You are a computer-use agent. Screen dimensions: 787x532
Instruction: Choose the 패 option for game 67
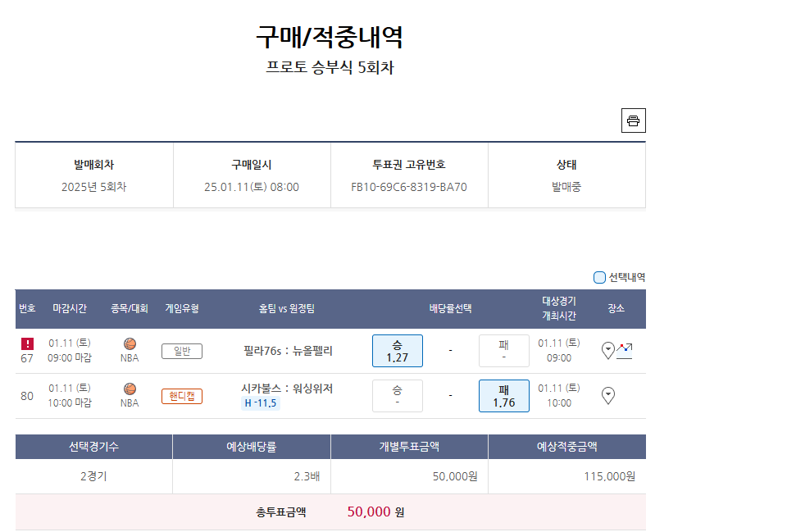click(503, 351)
